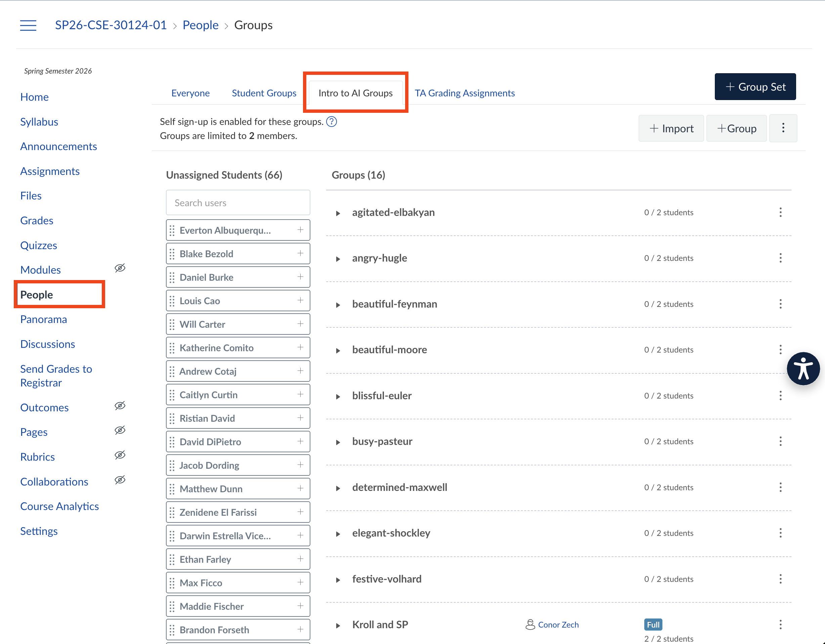Add Katherine Comito using the plus icon
The height and width of the screenshot is (644, 825).
(300, 347)
